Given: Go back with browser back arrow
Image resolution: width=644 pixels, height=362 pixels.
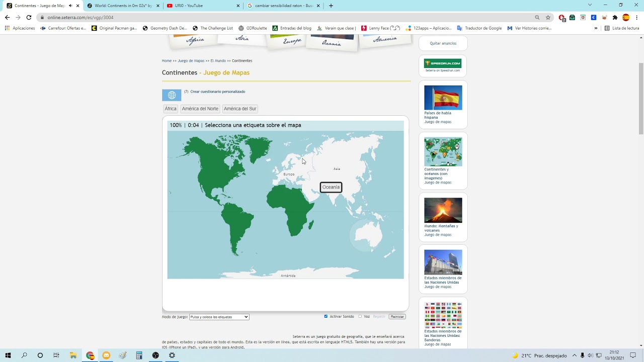Looking at the screenshot, I should 7,17.
